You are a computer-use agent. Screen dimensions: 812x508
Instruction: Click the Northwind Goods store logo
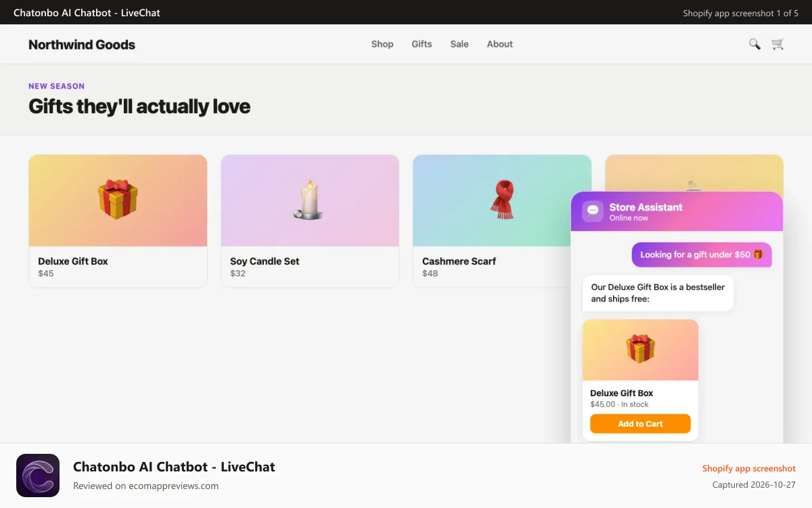point(82,45)
